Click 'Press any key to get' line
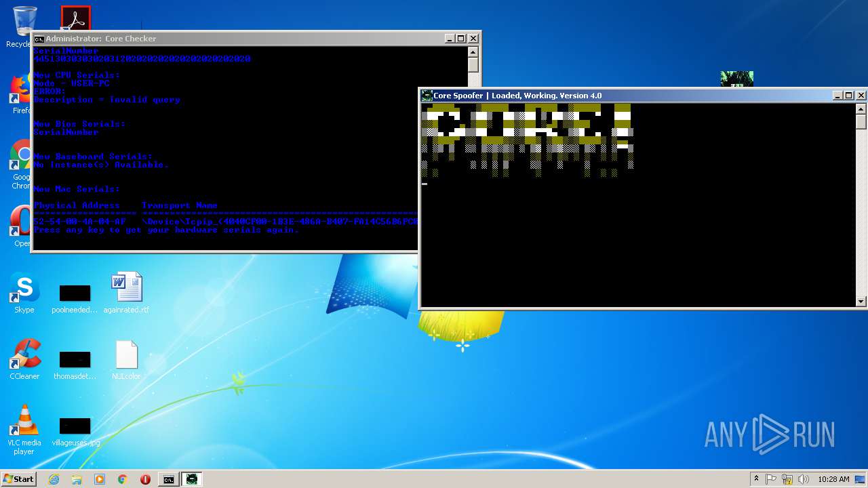Screen dimensions: 868x488 pos(166,230)
